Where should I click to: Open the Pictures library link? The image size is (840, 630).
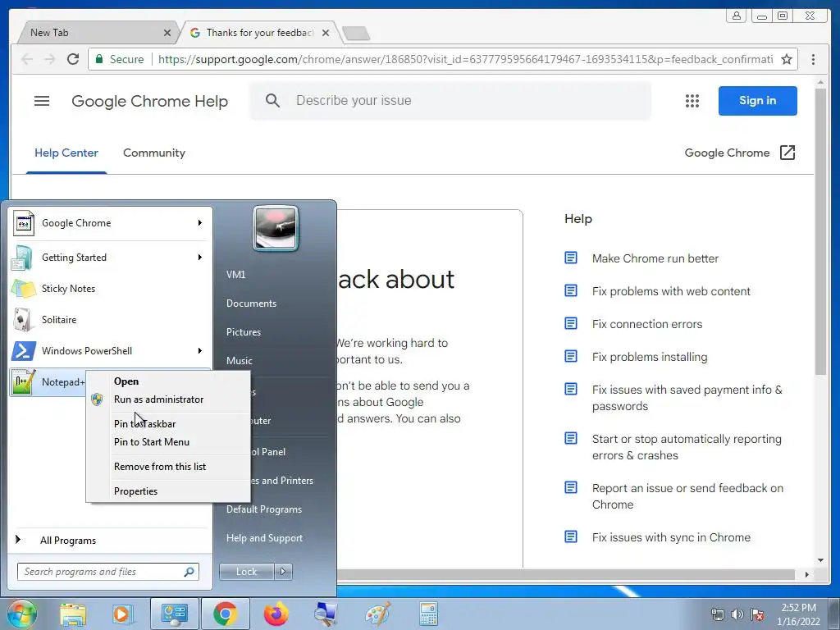(x=243, y=332)
